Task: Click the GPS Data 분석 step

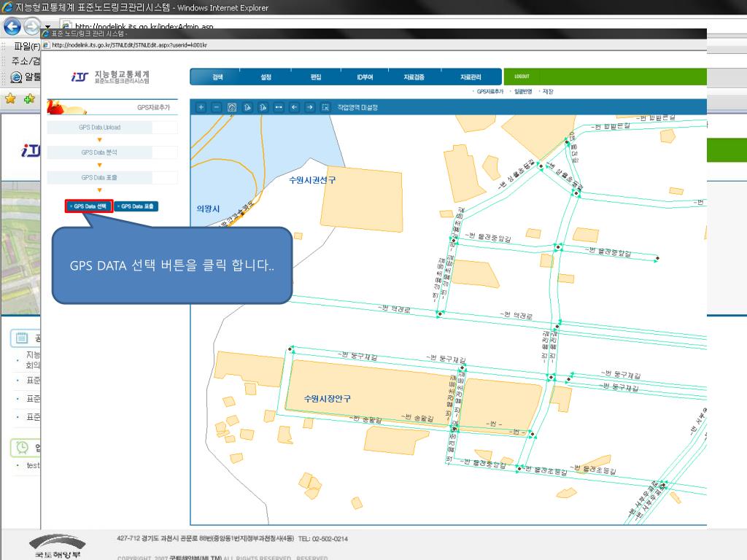Action: click(x=99, y=152)
